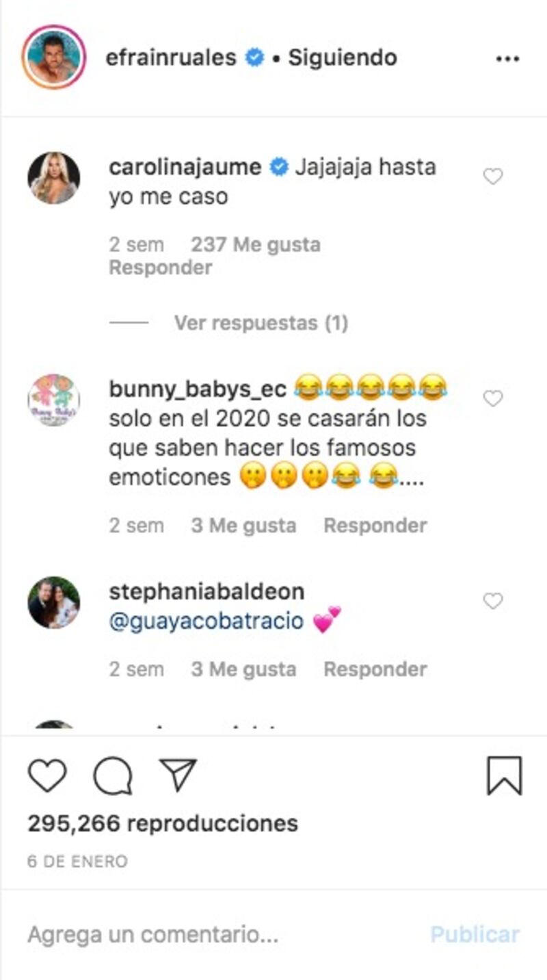
Task: Open the comment bubble icon
Action: click(x=113, y=777)
